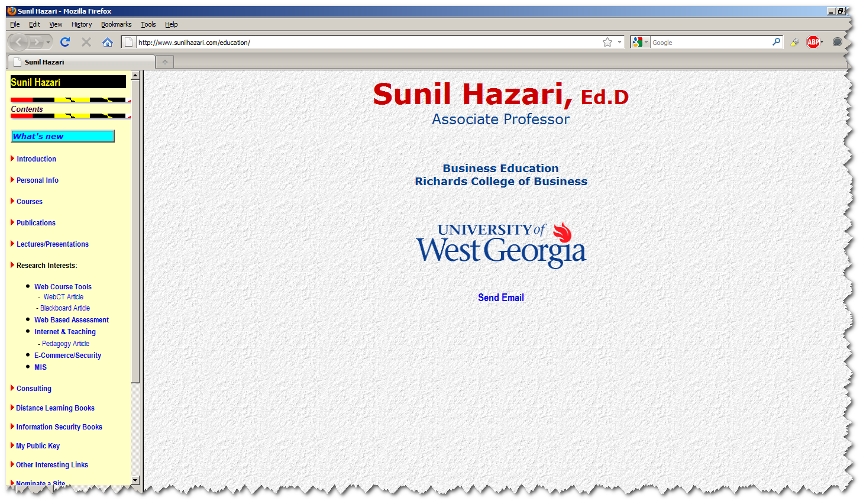
Task: Click the page identity icon in address bar
Action: 128,42
